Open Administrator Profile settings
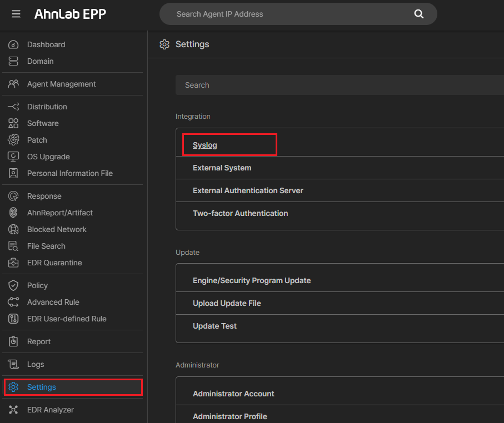 pos(230,416)
